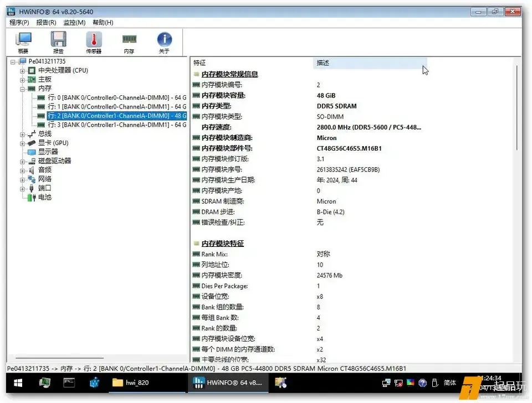Expand the 中央处理器 (CPU) node
The width and height of the screenshot is (532, 403).
click(x=22, y=71)
